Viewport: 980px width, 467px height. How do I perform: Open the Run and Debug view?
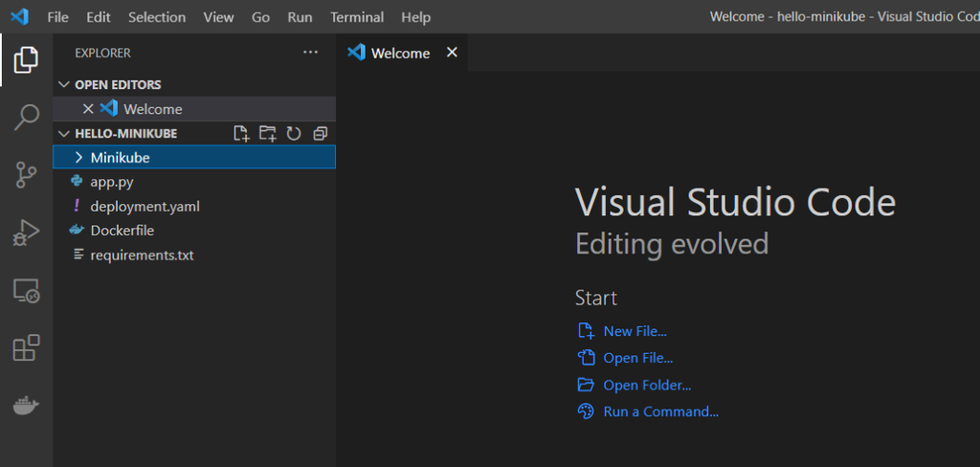click(26, 233)
